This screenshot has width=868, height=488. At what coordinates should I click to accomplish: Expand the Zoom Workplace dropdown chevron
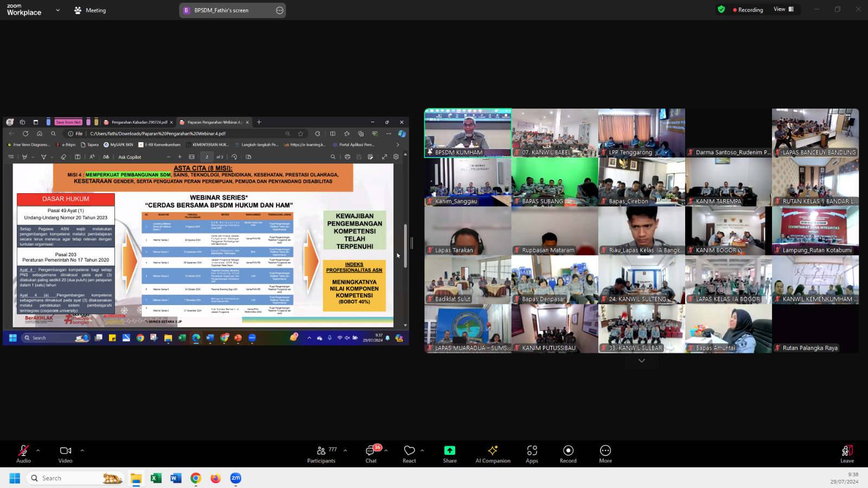pyautogui.click(x=58, y=10)
